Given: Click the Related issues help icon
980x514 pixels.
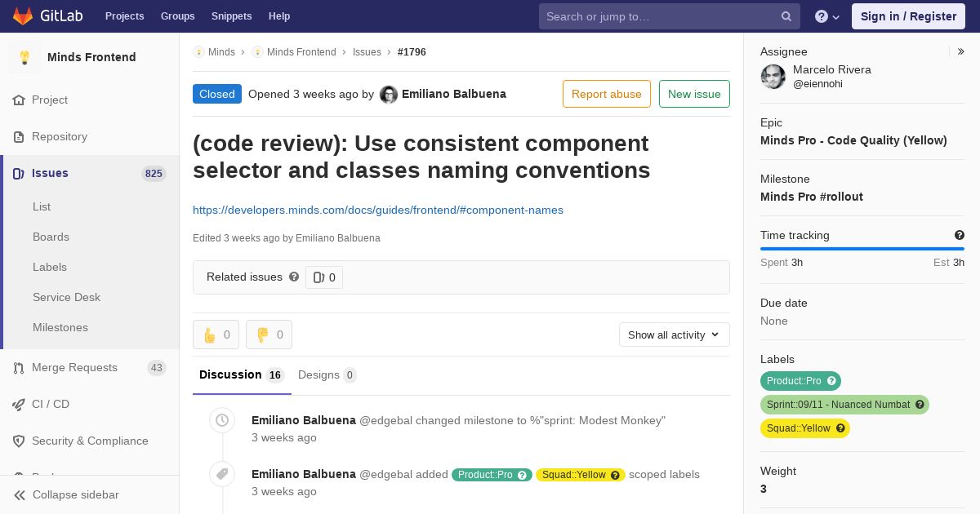Looking at the screenshot, I should pyautogui.click(x=294, y=277).
